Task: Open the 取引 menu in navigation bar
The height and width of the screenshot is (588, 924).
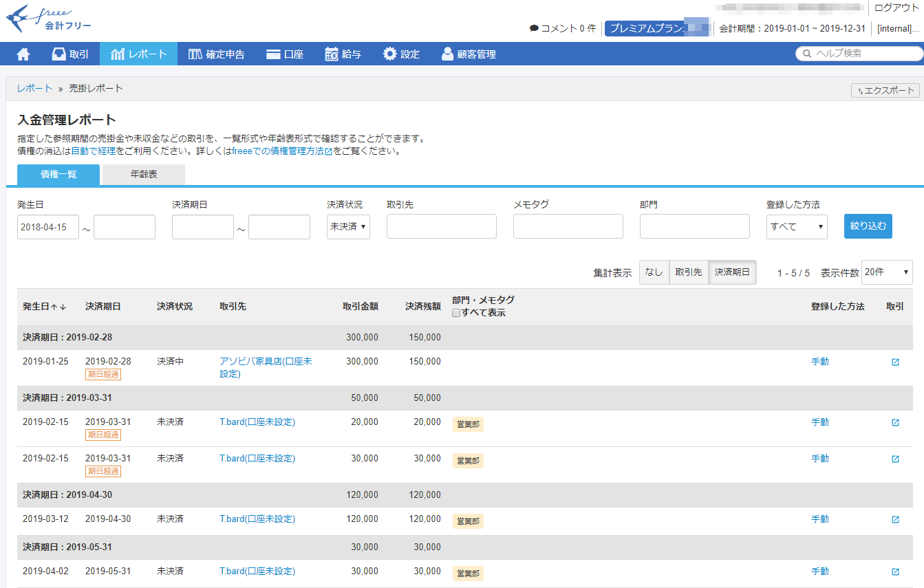Action: click(x=70, y=54)
